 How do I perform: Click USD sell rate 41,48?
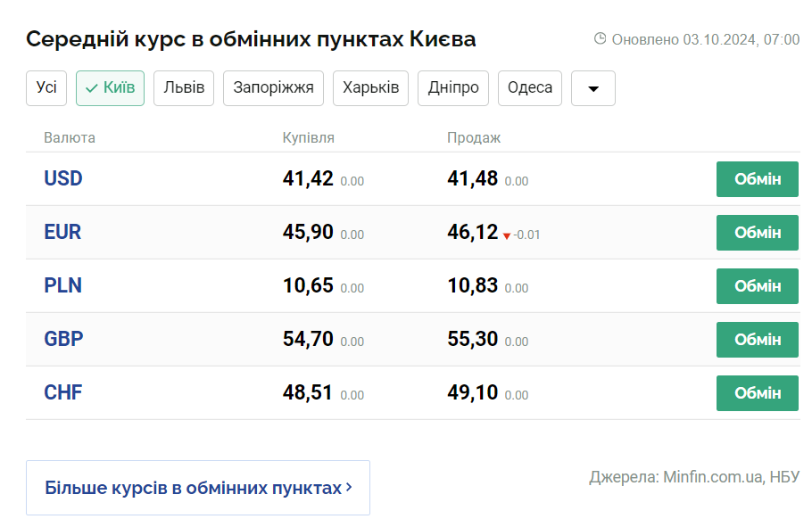point(473,178)
